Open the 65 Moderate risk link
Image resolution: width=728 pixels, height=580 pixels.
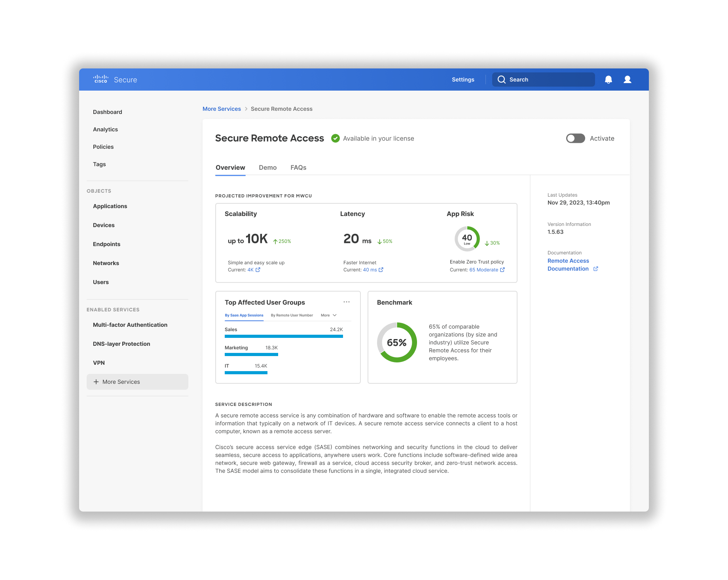484,270
